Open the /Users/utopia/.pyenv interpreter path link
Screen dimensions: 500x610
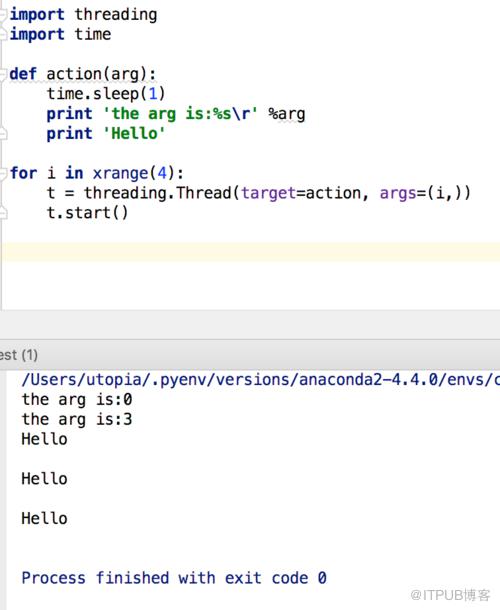260,379
